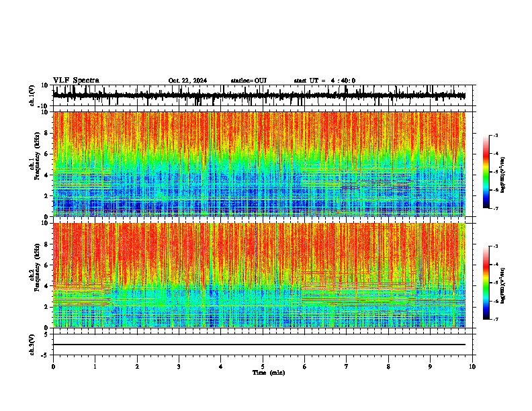Click the 'VLF Spectra' plot title

76,80
